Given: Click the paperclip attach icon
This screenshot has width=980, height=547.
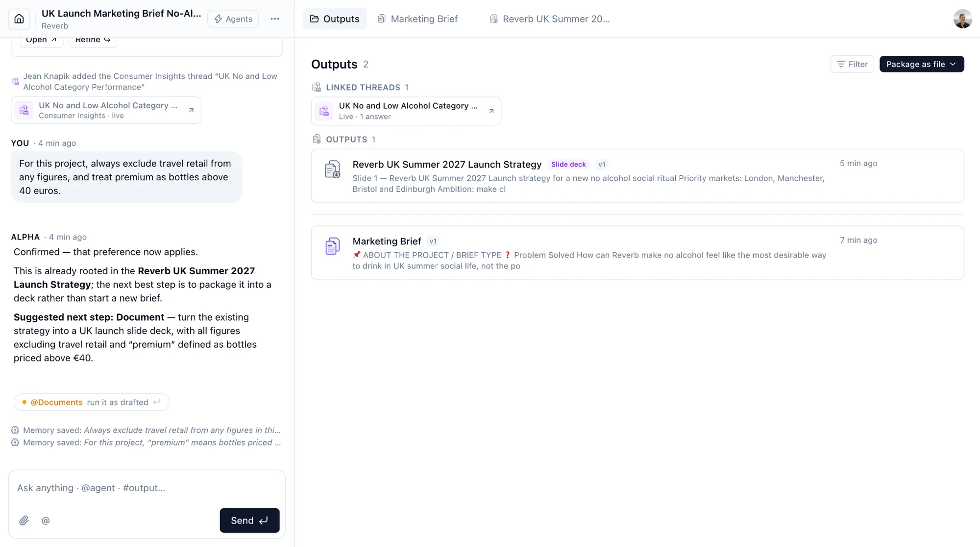Looking at the screenshot, I should (24, 521).
